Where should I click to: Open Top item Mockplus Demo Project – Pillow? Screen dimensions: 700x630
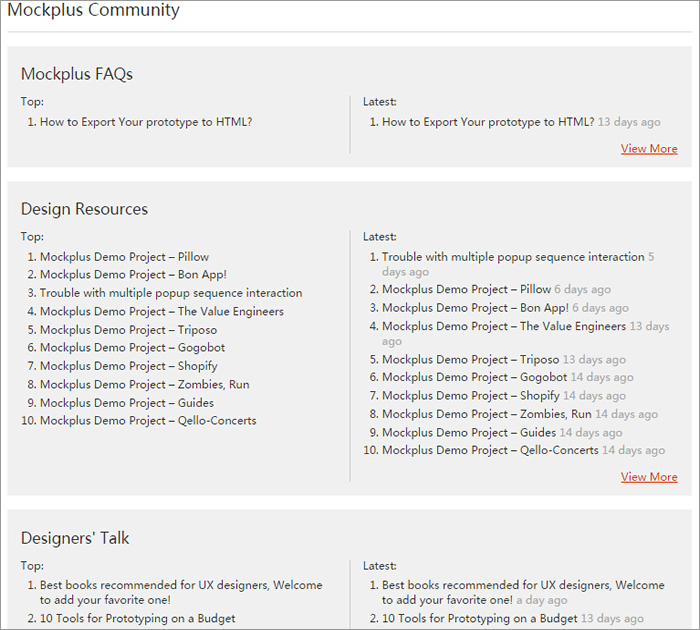[x=124, y=257]
